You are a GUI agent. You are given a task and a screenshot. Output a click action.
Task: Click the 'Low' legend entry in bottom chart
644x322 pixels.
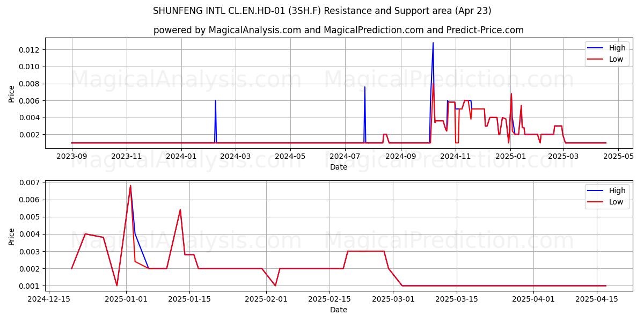pyautogui.click(x=616, y=202)
